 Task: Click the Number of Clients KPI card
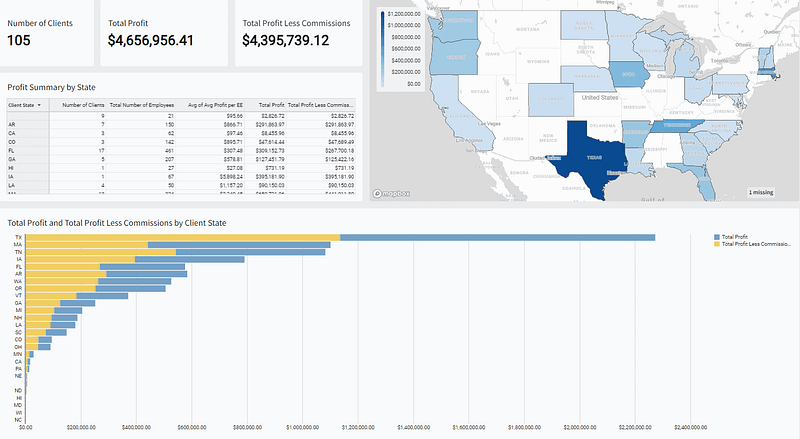coord(50,32)
